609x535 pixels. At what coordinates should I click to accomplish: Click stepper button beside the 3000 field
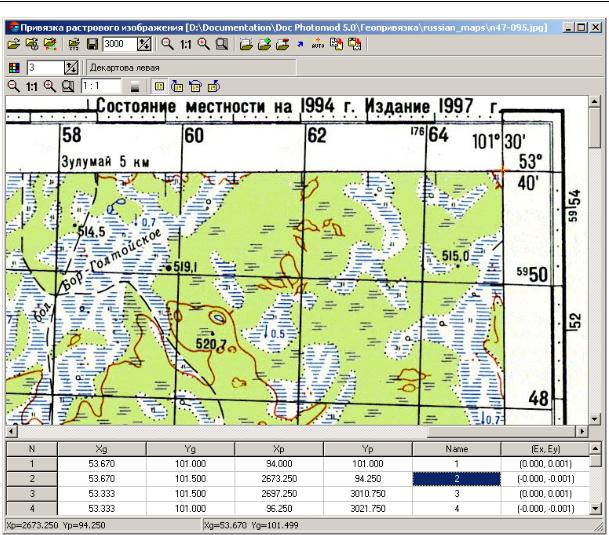pos(144,44)
